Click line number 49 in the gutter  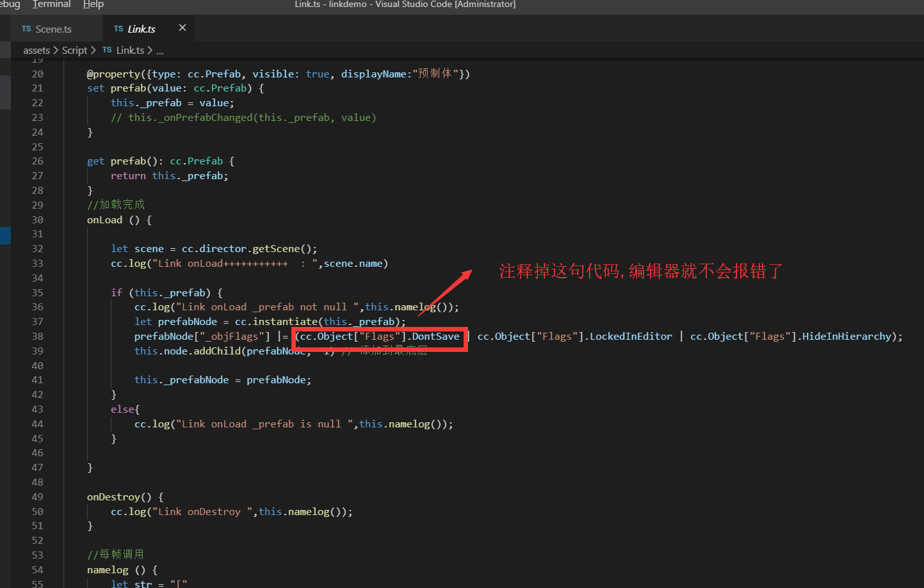coord(38,497)
